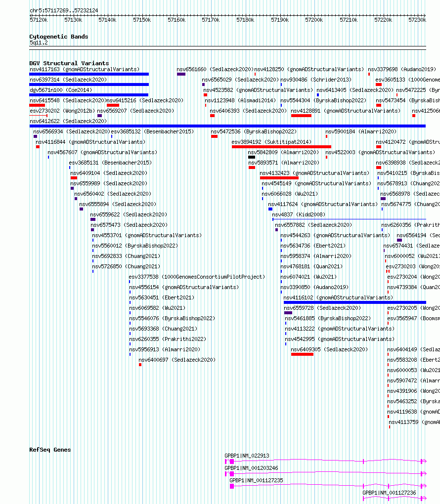Click the chr5:57117269..57232124 region label
Viewport: 440px width, 504px height.
coord(64,10)
